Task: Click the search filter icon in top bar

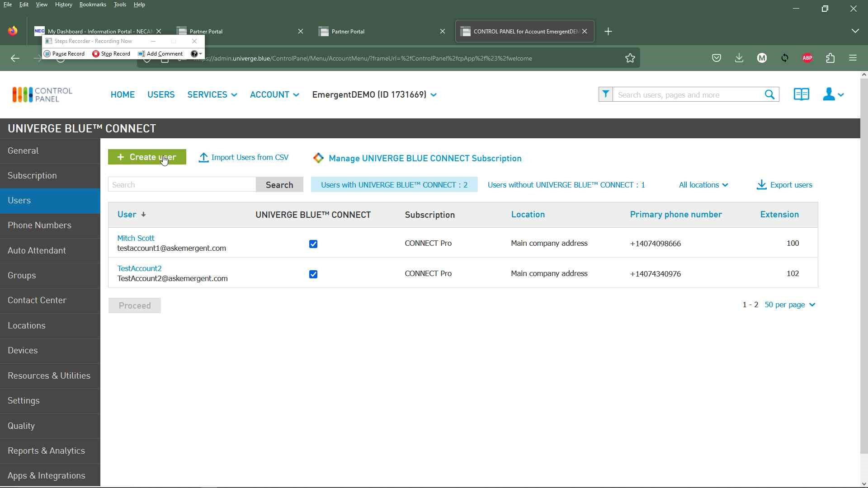Action: [x=606, y=94]
